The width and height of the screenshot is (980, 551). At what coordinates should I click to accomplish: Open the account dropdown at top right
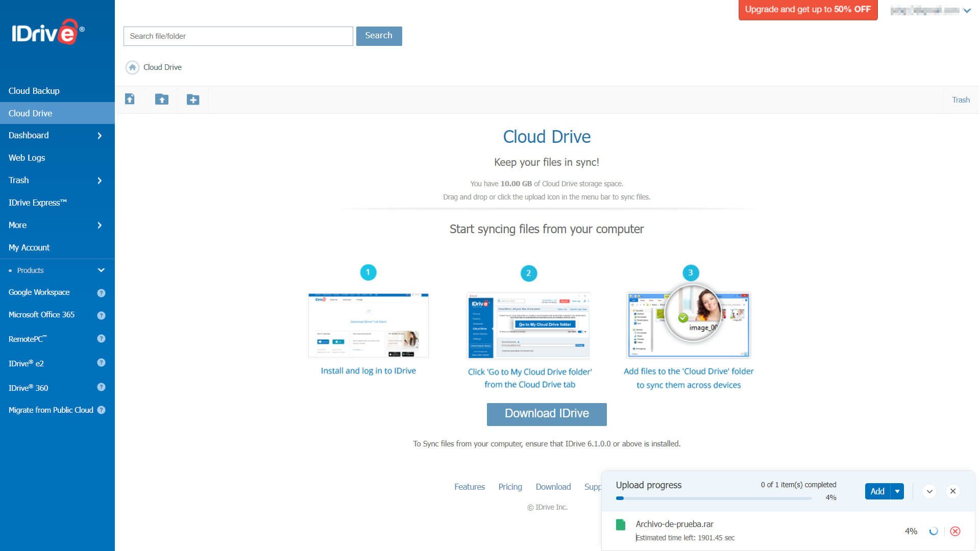[x=967, y=10]
